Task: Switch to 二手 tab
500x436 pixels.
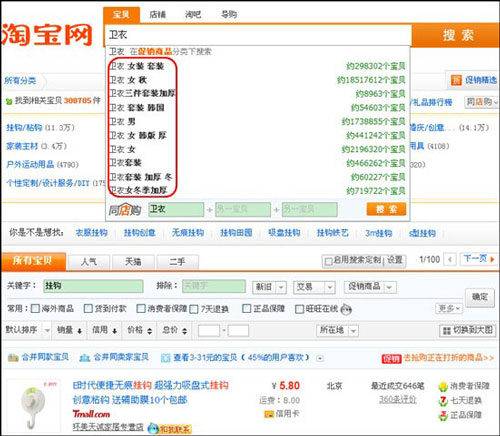Action: pos(177,262)
